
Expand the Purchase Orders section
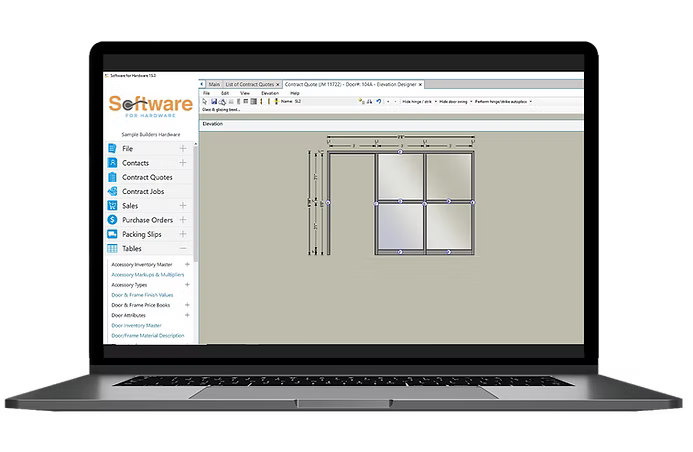point(183,220)
